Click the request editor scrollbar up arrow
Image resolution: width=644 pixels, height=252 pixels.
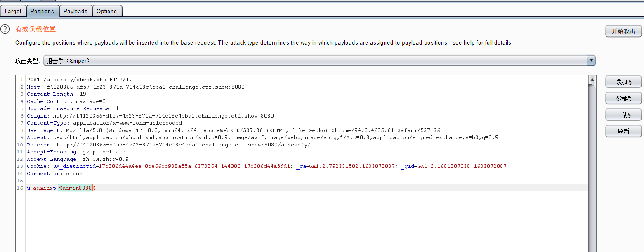point(592,79)
